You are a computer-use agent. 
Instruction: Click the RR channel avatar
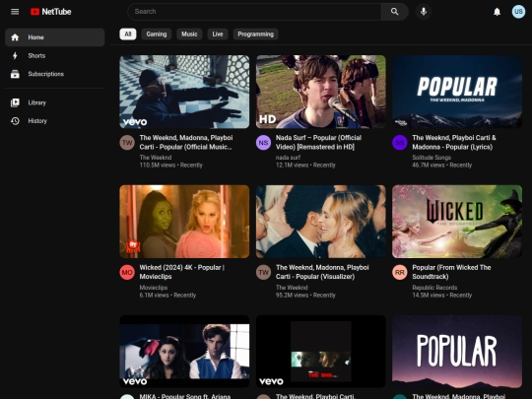click(400, 273)
